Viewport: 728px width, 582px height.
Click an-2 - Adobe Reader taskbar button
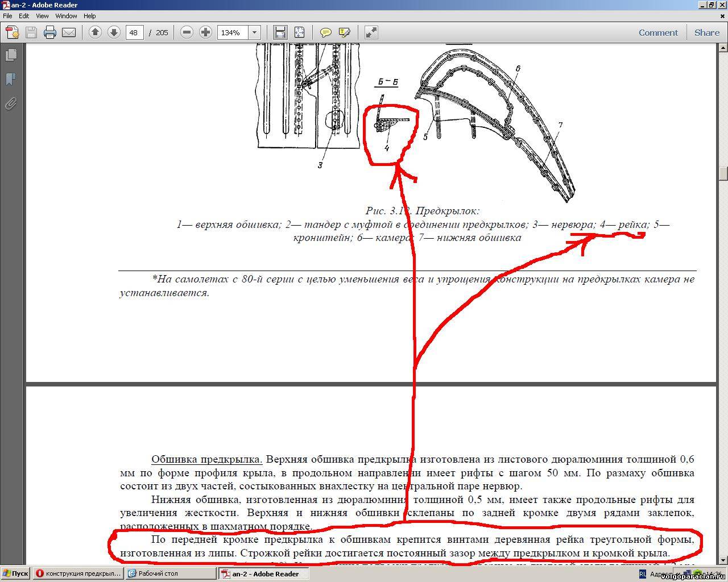pos(264,573)
